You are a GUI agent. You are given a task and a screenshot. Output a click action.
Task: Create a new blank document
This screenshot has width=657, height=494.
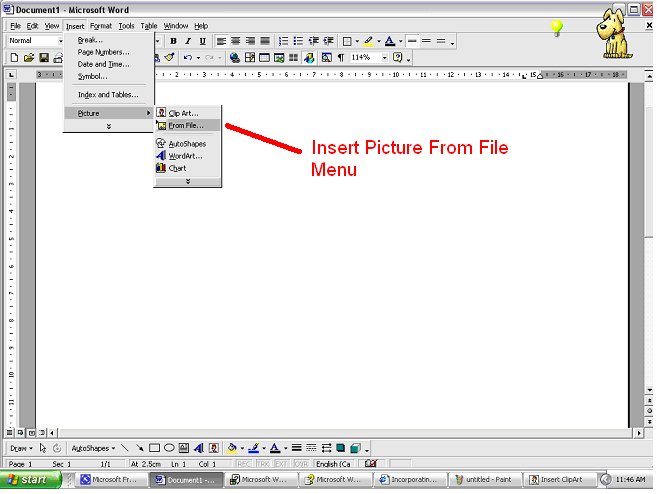(14, 57)
